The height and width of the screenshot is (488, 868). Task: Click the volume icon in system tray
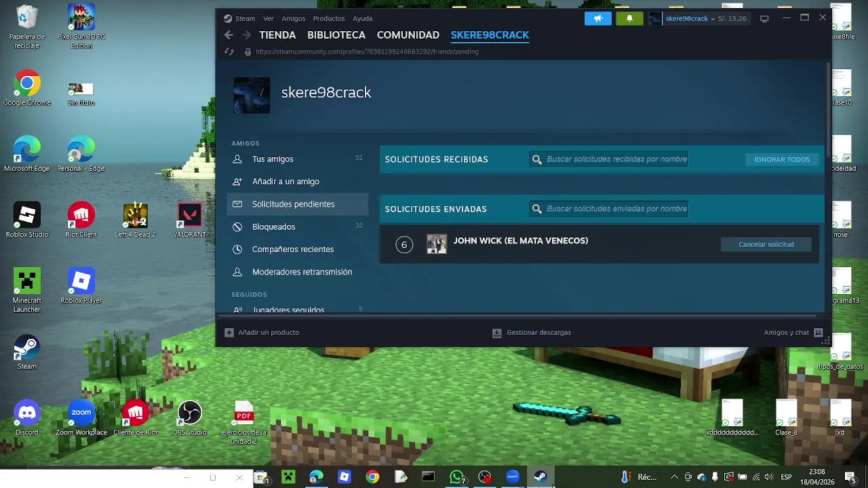769,477
